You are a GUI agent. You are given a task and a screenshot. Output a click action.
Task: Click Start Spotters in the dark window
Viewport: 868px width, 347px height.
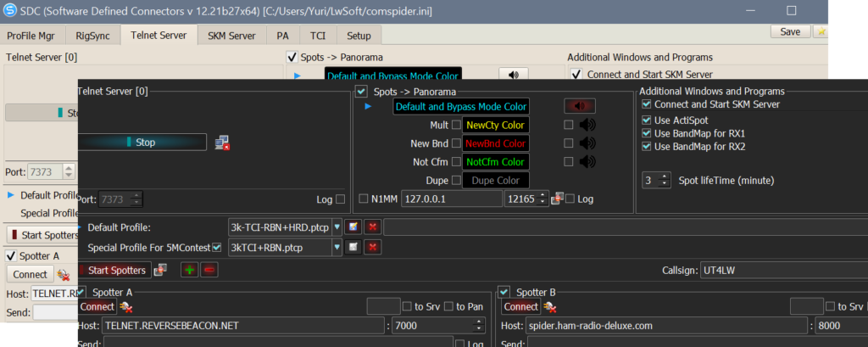[x=114, y=270]
